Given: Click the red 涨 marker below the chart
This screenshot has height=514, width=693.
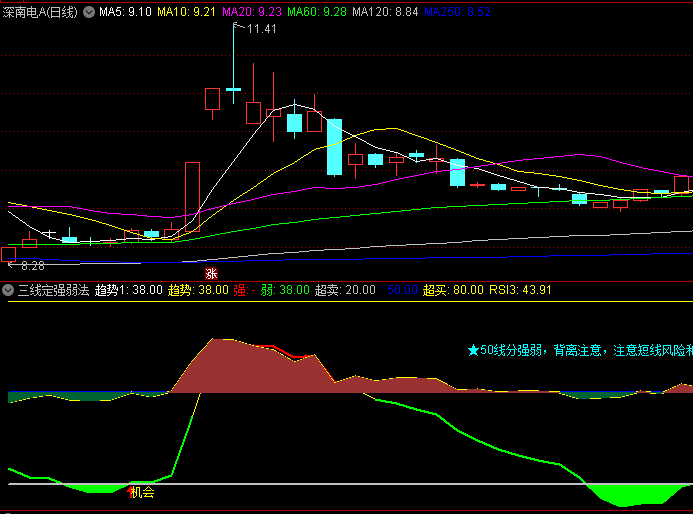Looking at the screenshot, I should [x=211, y=273].
